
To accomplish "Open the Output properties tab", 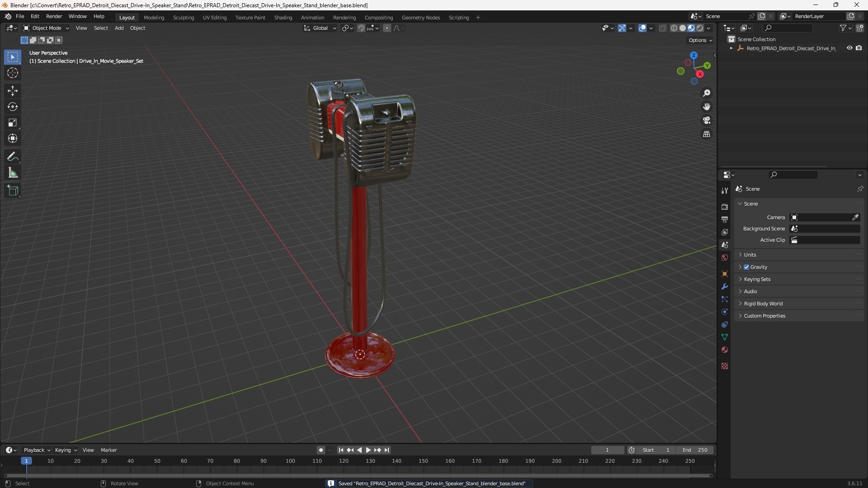I will click(725, 219).
